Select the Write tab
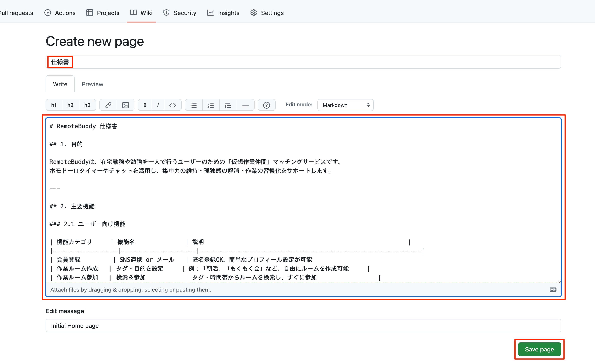Screen dimensions: 595x364 [60, 84]
